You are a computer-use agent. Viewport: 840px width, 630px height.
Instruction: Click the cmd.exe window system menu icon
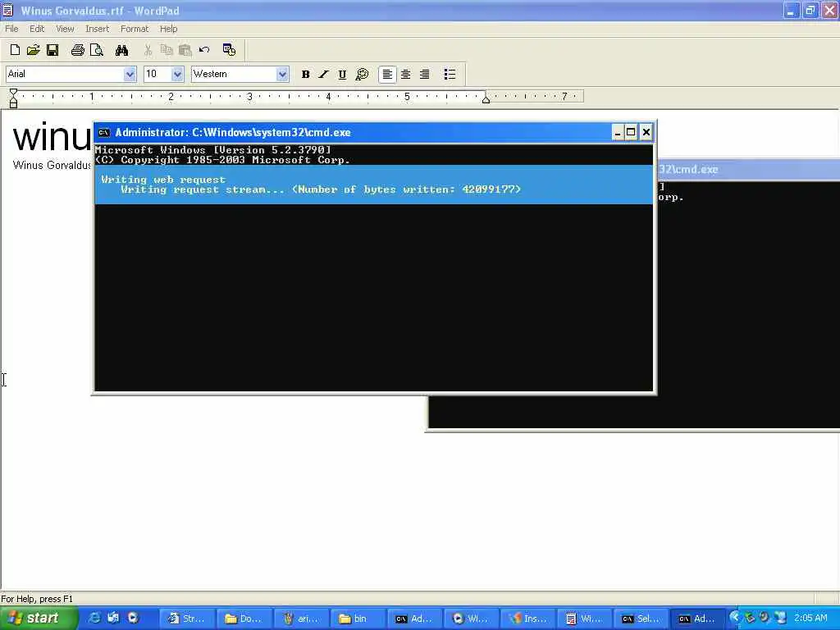tap(104, 132)
